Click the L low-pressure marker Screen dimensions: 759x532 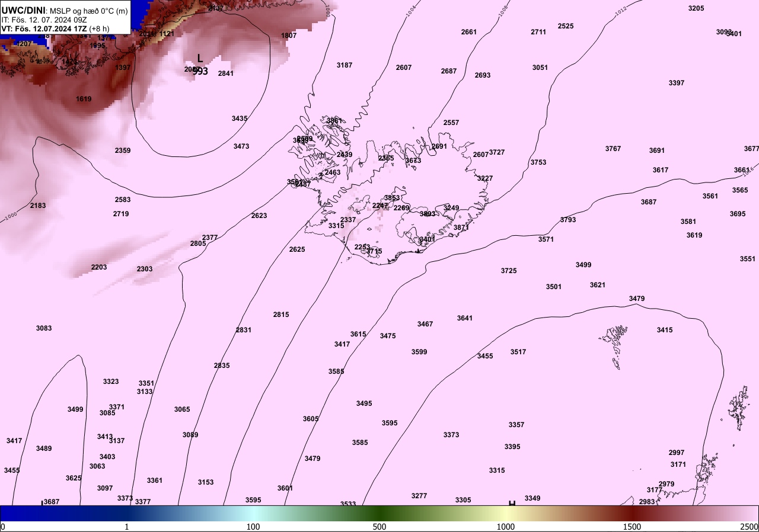tap(200, 58)
